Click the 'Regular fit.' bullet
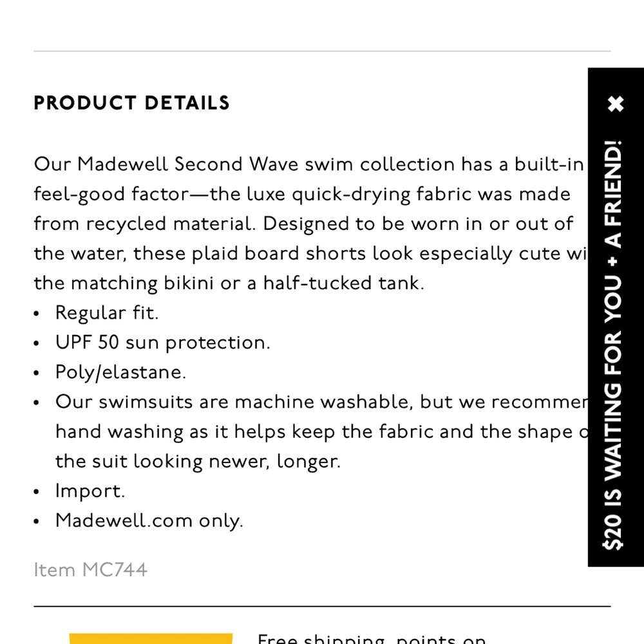 [107, 312]
